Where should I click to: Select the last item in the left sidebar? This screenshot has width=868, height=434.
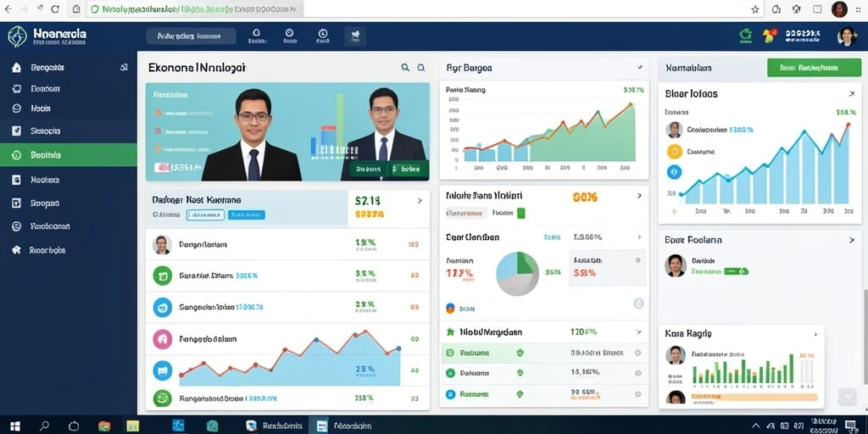tap(69, 250)
